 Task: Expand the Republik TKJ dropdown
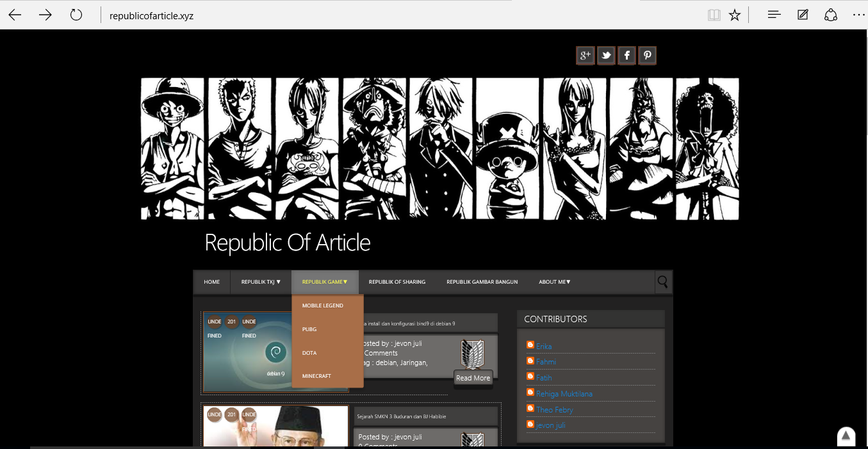[261, 282]
